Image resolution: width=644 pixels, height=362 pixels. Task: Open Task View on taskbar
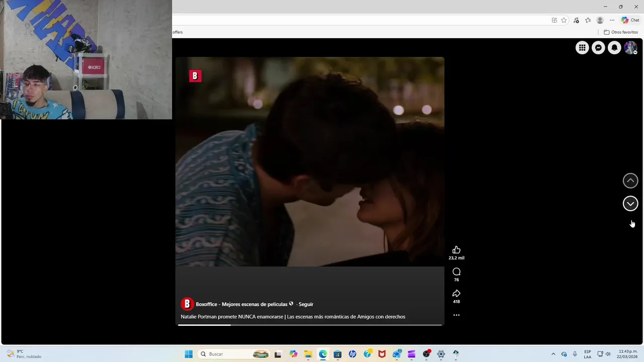pos(278,354)
